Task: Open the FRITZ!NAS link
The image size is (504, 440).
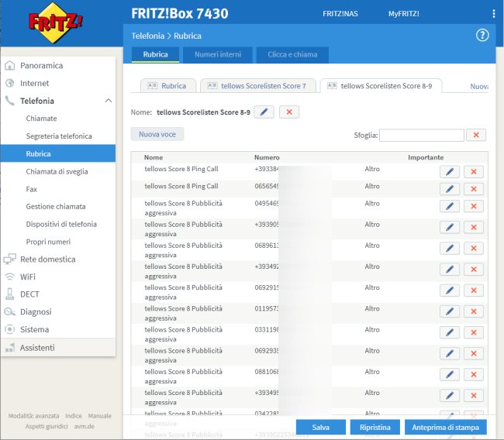Action: click(340, 14)
